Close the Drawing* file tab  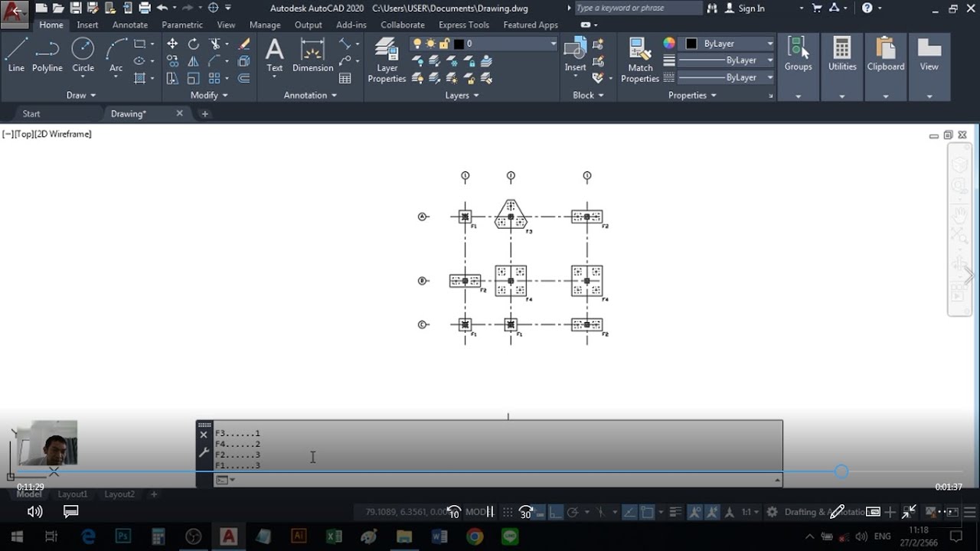(x=180, y=113)
